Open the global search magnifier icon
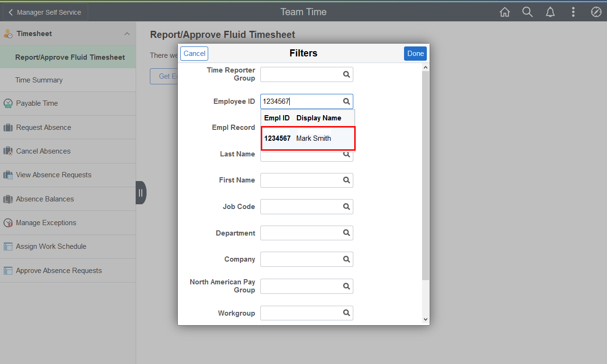The width and height of the screenshot is (607, 364). [x=527, y=12]
